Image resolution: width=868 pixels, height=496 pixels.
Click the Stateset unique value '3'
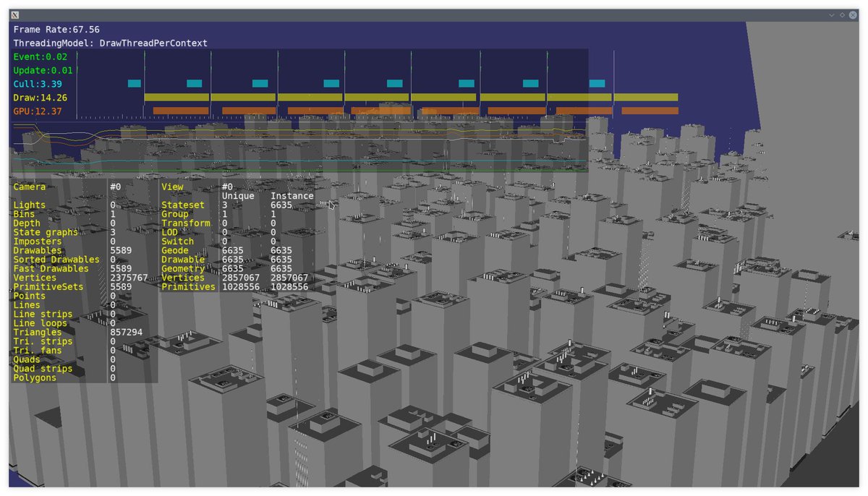tap(225, 205)
